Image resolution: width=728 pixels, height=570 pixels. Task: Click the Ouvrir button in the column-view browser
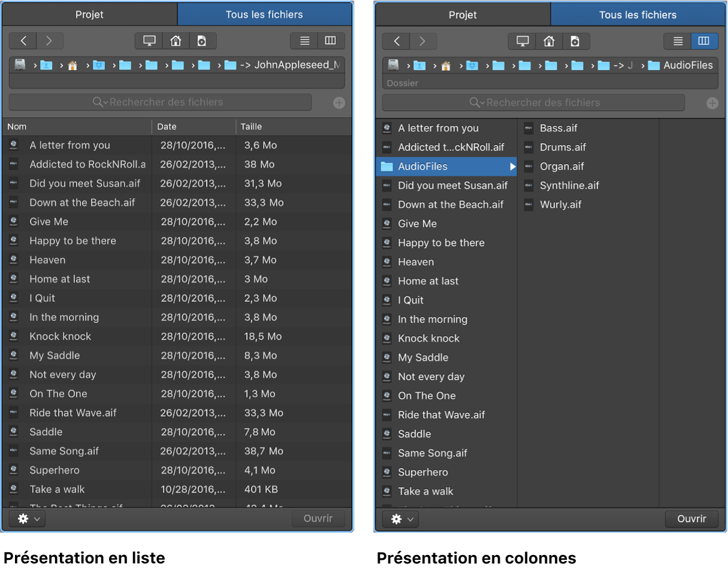[691, 519]
